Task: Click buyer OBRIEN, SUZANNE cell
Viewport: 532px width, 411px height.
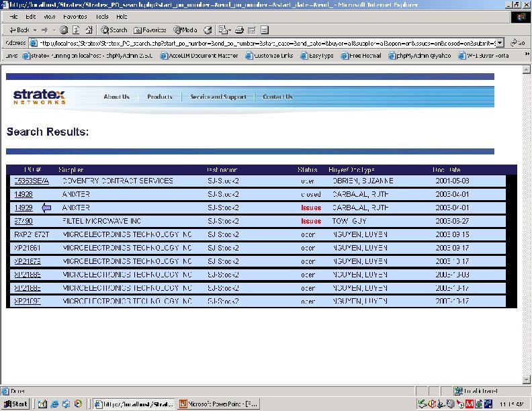Action: tap(363, 181)
